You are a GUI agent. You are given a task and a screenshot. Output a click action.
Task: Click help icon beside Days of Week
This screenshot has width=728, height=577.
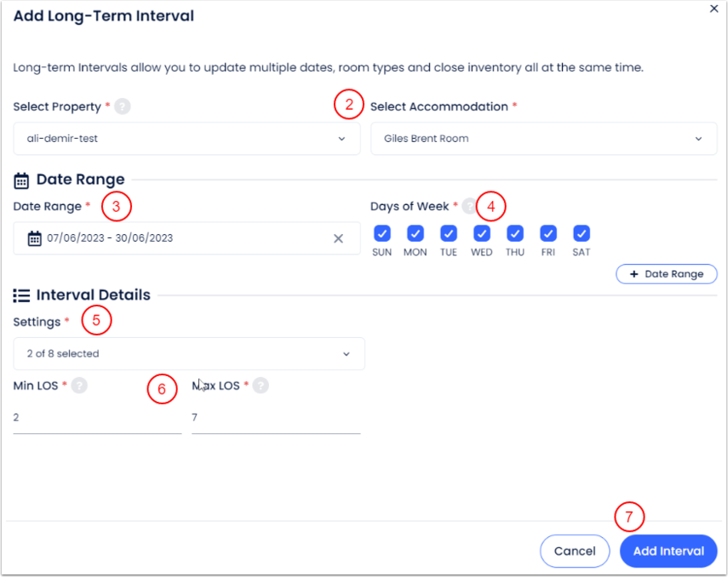pyautogui.click(x=468, y=206)
